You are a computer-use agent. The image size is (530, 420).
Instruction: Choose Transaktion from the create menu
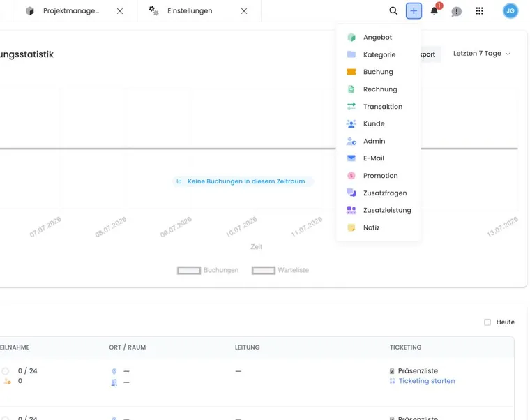click(378, 107)
